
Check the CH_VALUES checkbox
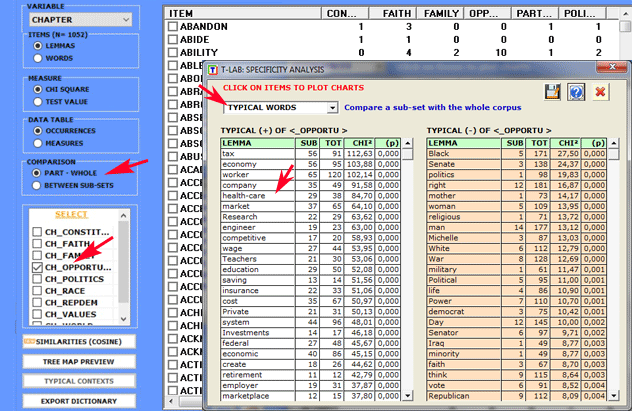37,314
